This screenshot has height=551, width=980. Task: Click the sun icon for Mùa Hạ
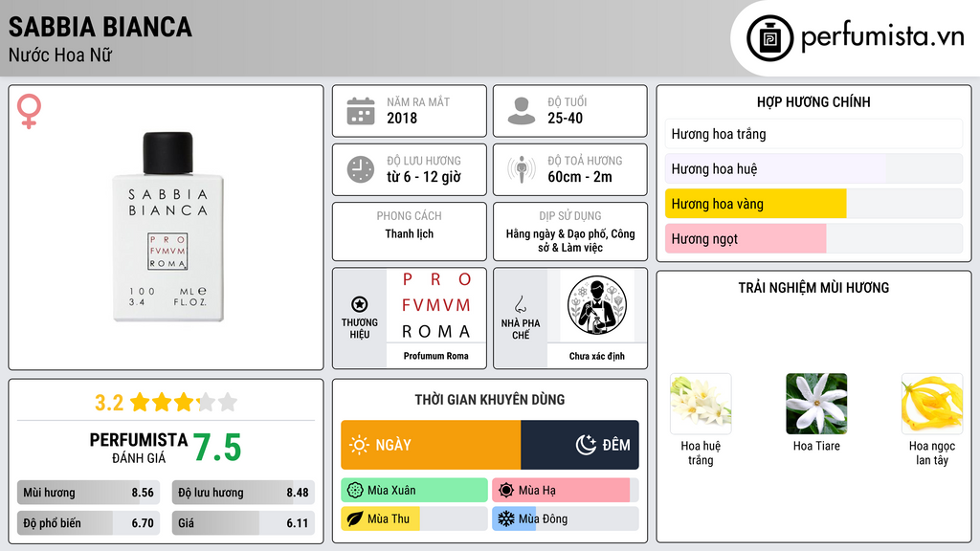coord(506,491)
